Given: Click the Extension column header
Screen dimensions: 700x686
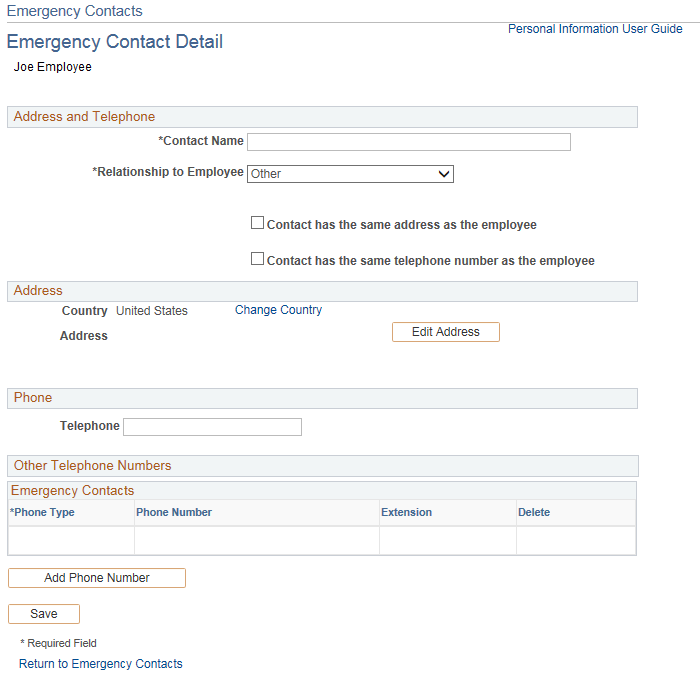Looking at the screenshot, I should pyautogui.click(x=406, y=512).
